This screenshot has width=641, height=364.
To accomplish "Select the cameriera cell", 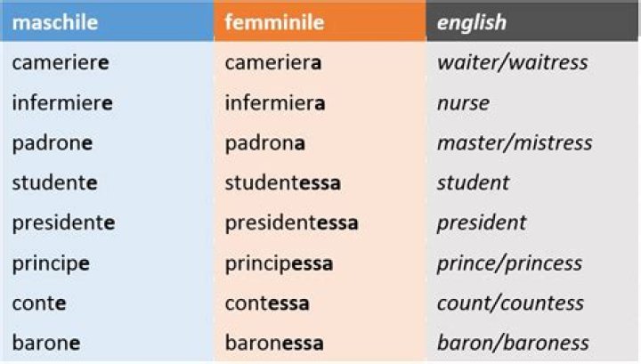I will (x=273, y=63).
